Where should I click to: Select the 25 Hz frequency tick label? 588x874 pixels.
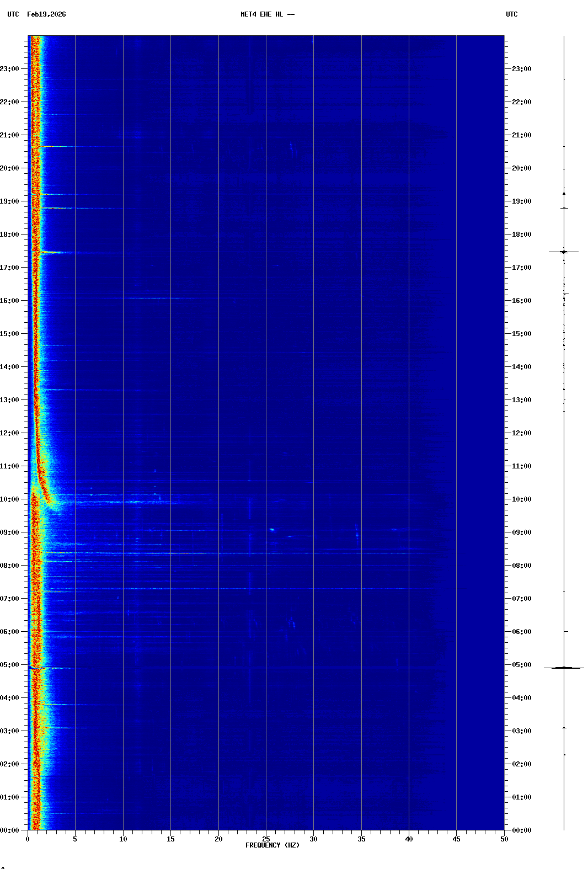point(266,839)
